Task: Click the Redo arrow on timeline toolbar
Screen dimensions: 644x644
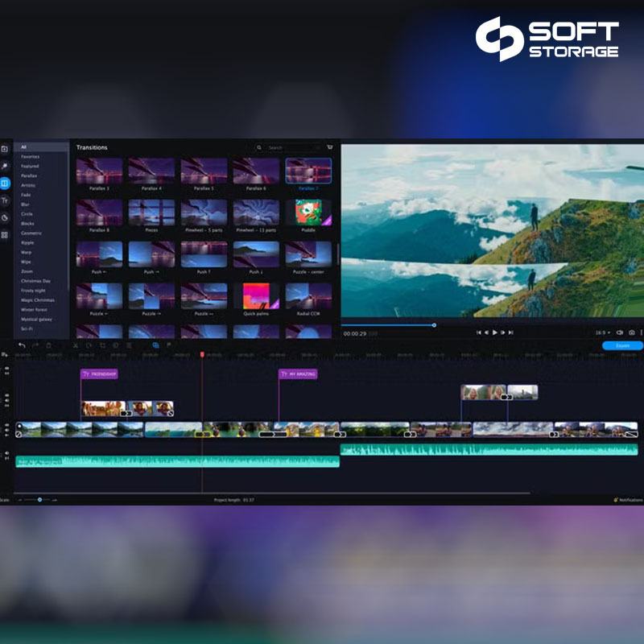Action: point(35,345)
